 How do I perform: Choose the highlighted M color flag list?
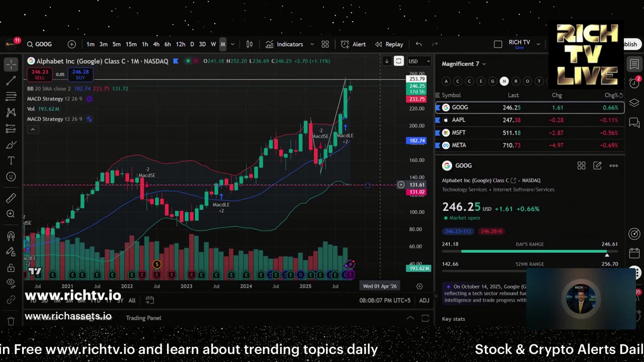coord(504,81)
